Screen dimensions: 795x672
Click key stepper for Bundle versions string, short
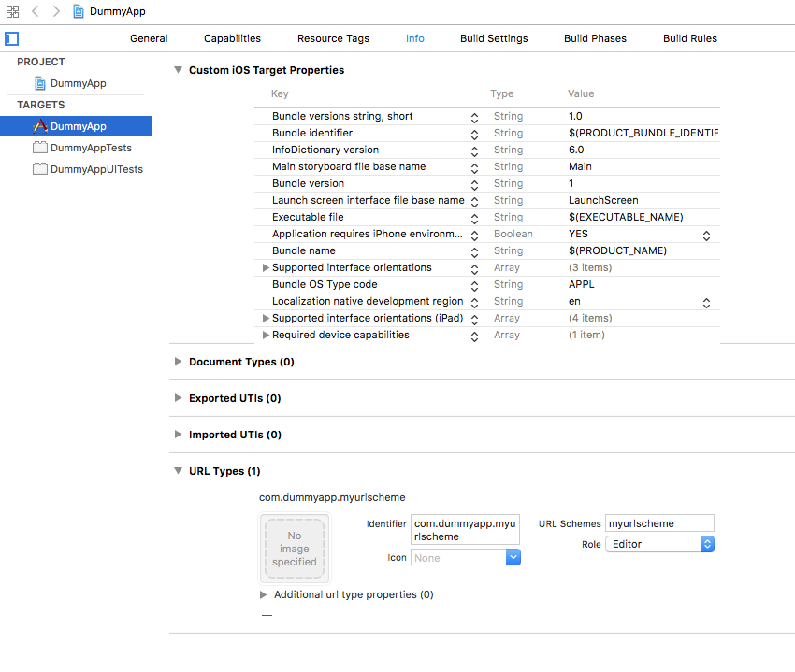[x=474, y=118]
